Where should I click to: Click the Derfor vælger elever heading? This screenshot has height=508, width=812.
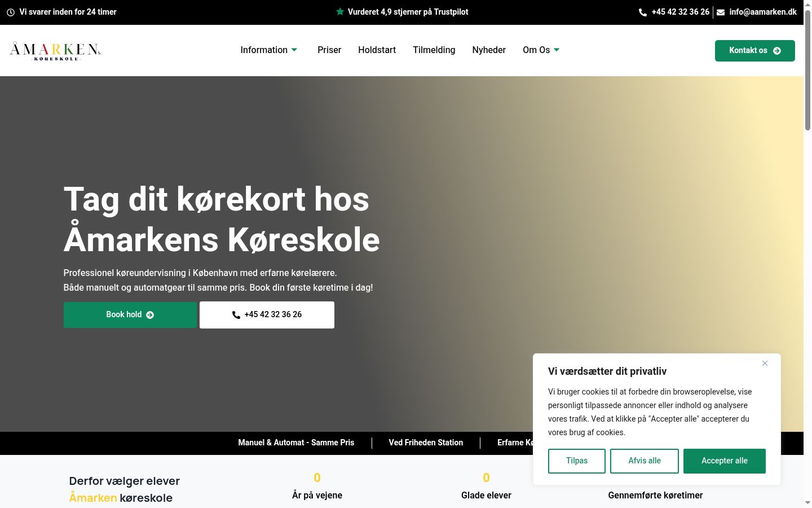click(124, 489)
